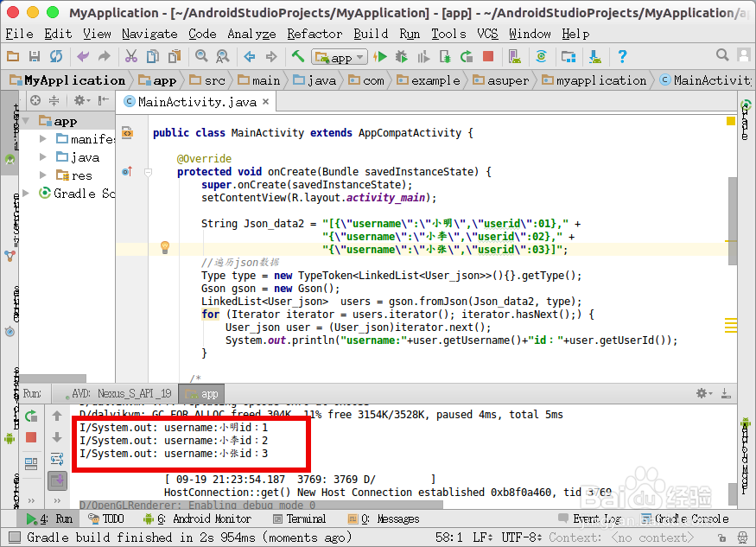Click the Copy icon in toolbar
This screenshot has width=756, height=547.
(152, 56)
